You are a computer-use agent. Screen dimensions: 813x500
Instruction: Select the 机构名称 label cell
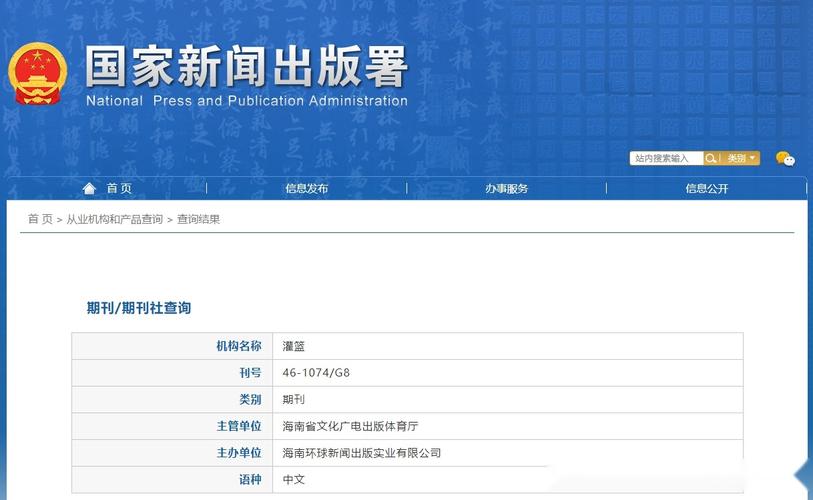(x=172, y=346)
